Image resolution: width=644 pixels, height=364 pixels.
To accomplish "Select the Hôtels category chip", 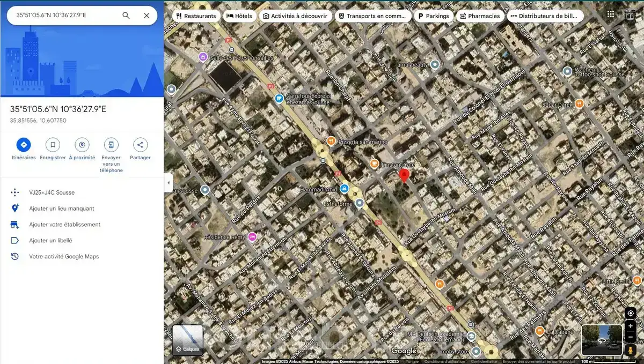I will coord(239,16).
